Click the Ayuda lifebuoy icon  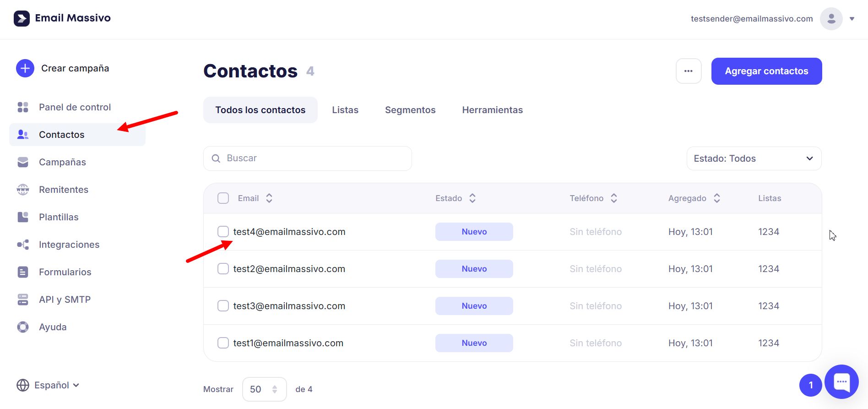pos(23,327)
